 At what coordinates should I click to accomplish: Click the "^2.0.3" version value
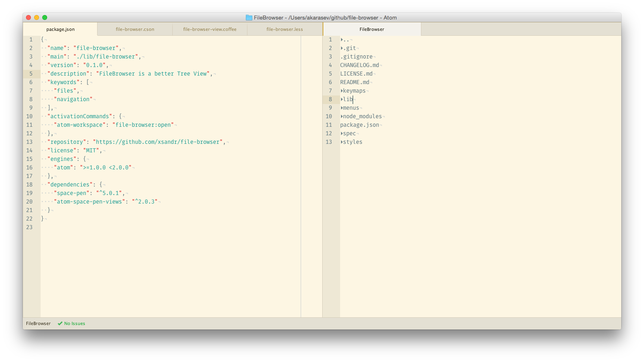point(145,202)
